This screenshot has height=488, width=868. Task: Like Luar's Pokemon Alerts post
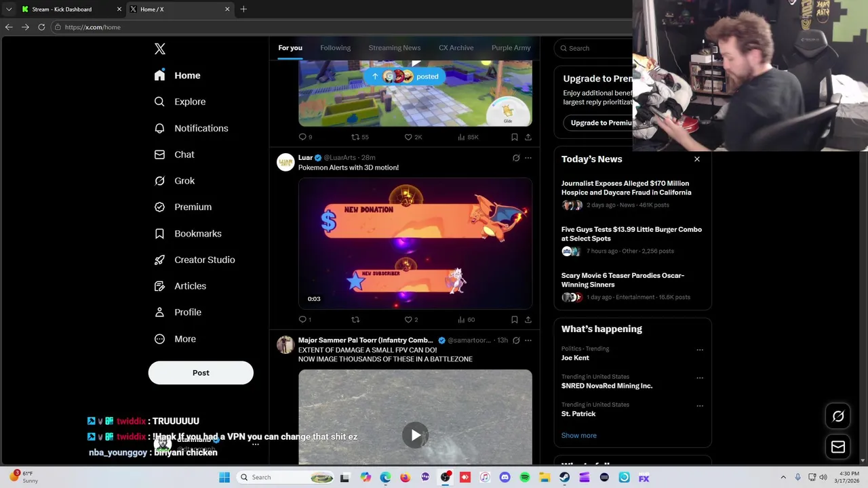(x=411, y=319)
